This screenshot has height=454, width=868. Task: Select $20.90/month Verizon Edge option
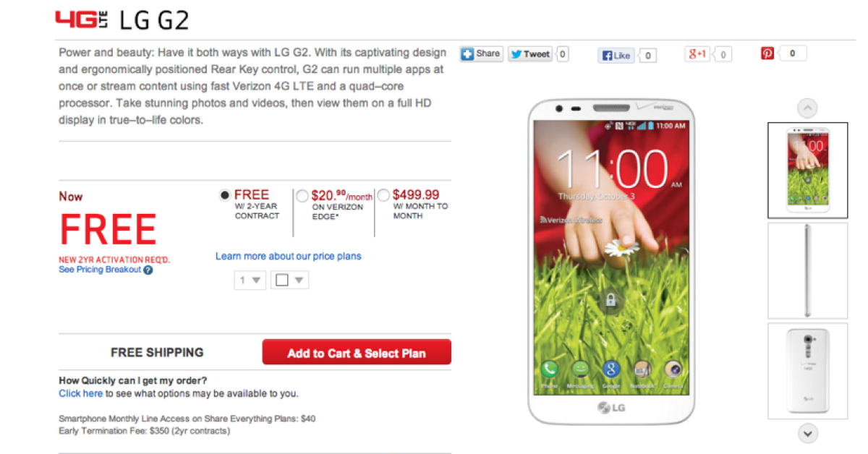(x=302, y=195)
